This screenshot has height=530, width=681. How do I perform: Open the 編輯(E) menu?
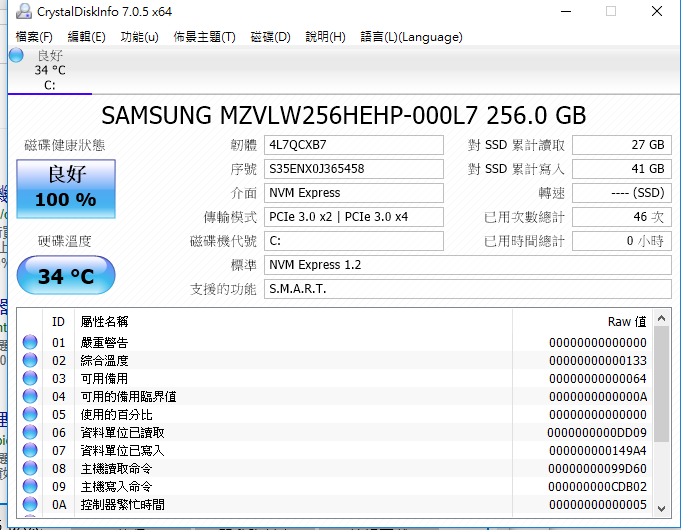(x=86, y=37)
